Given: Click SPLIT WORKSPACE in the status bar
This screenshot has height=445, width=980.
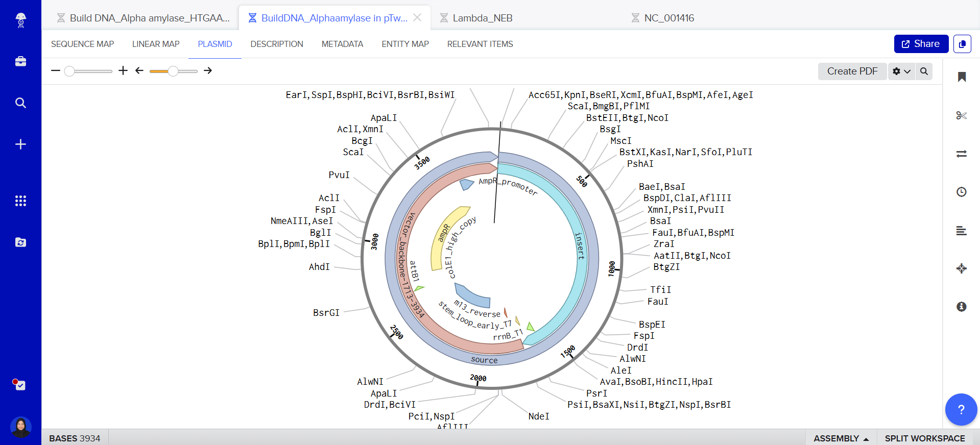Looking at the screenshot, I should (924, 438).
